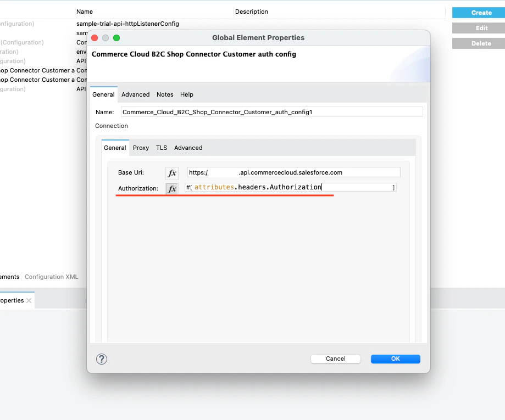This screenshot has height=420, width=505.
Task: Click the Cancel button
Action: (x=335, y=359)
